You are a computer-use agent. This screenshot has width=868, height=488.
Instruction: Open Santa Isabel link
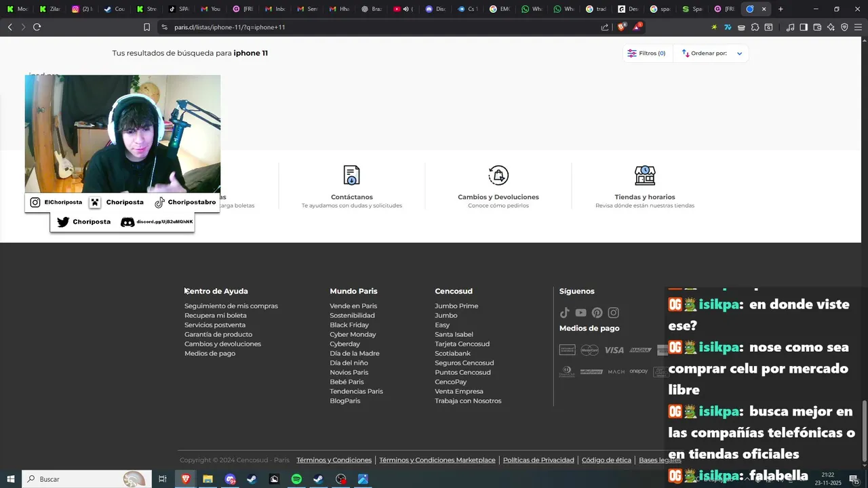454,334
